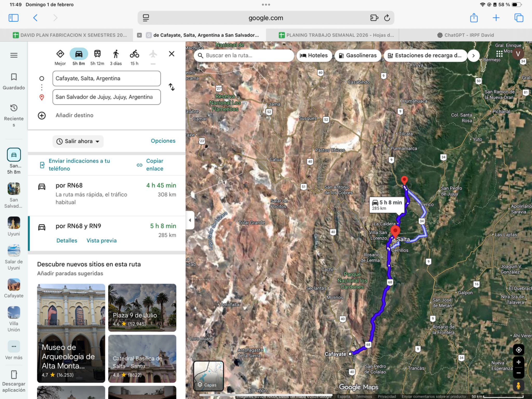The height and width of the screenshot is (399, 532).
Task: Open page reader menu in address bar
Action: point(146,18)
